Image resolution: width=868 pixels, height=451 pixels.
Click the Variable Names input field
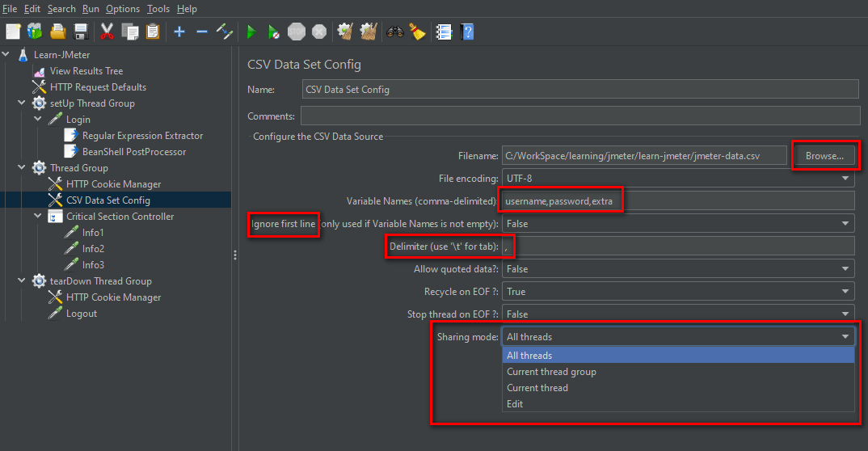click(x=678, y=201)
